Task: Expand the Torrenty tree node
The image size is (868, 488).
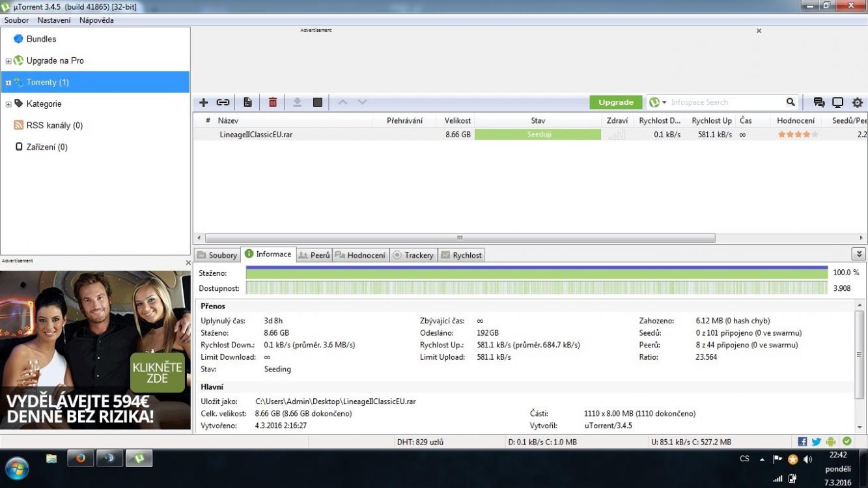Action: (x=8, y=83)
